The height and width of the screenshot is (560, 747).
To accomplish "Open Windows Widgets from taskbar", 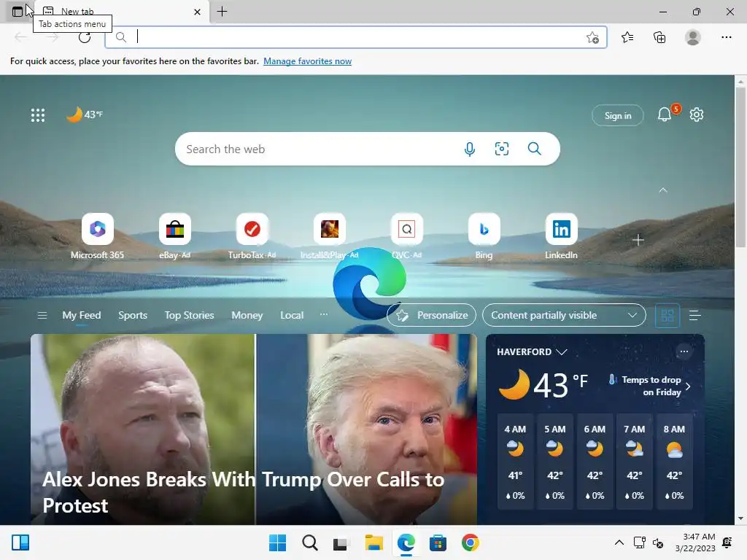I will (20, 542).
